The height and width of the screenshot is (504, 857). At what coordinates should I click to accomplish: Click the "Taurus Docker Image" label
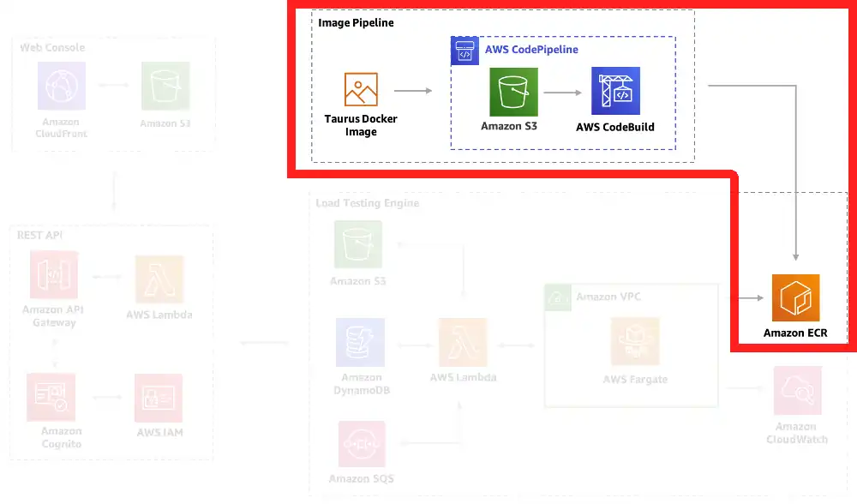pyautogui.click(x=361, y=125)
